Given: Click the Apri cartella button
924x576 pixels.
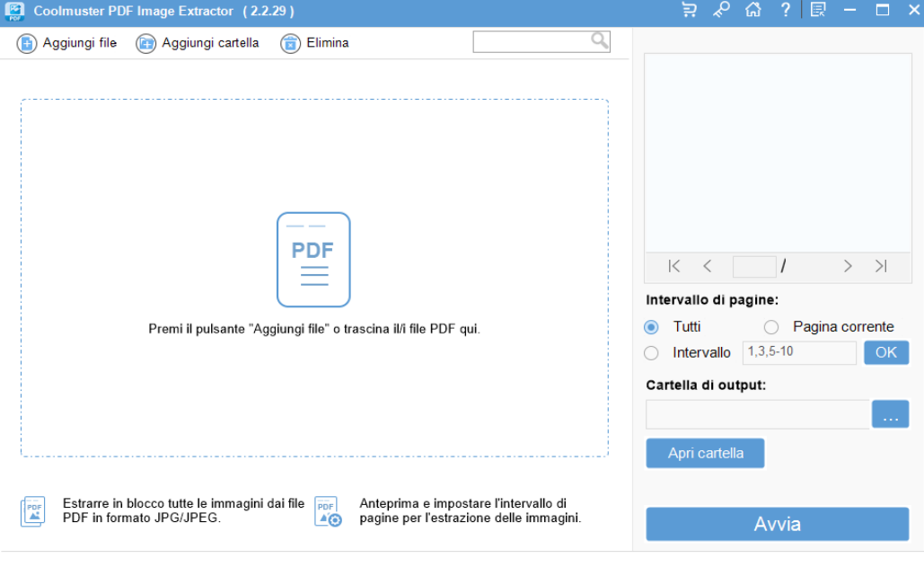Looking at the screenshot, I should (x=706, y=454).
